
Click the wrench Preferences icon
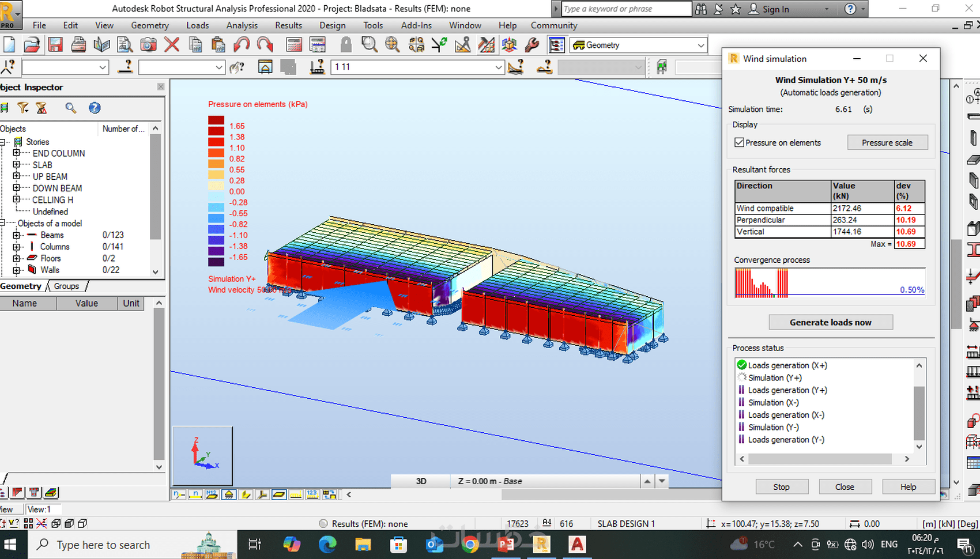coord(532,45)
